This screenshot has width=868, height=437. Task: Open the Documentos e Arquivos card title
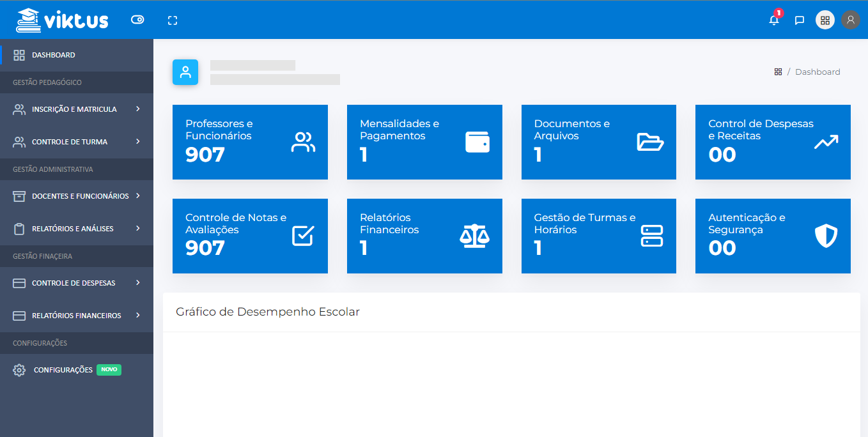(x=572, y=130)
